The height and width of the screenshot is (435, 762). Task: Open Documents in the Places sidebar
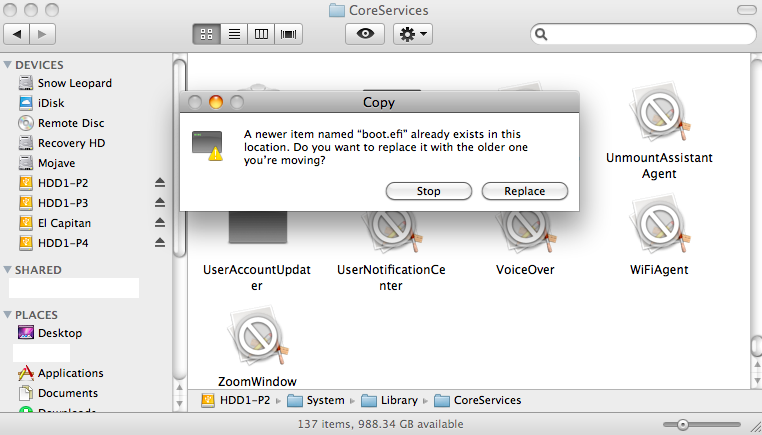pos(58,393)
